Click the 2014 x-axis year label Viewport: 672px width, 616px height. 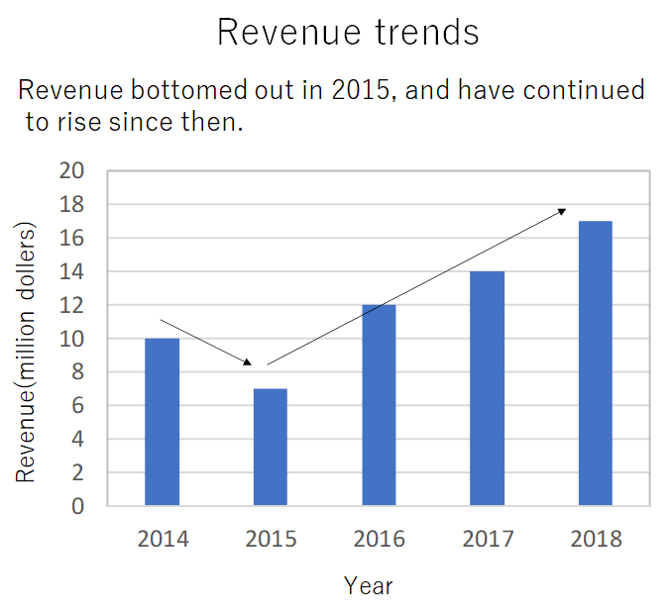pos(163,539)
